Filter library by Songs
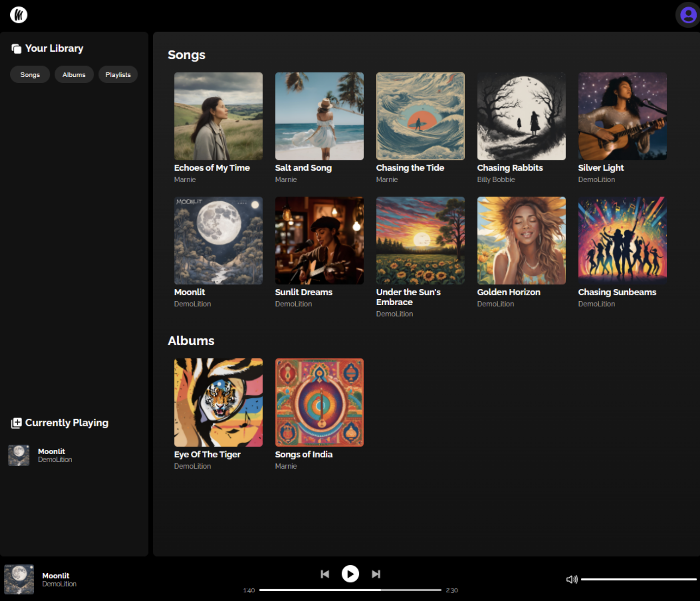This screenshot has width=700, height=601. 30,75
